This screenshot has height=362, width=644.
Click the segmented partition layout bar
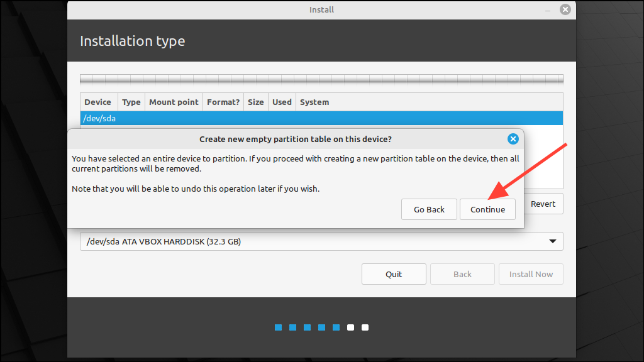point(321,79)
